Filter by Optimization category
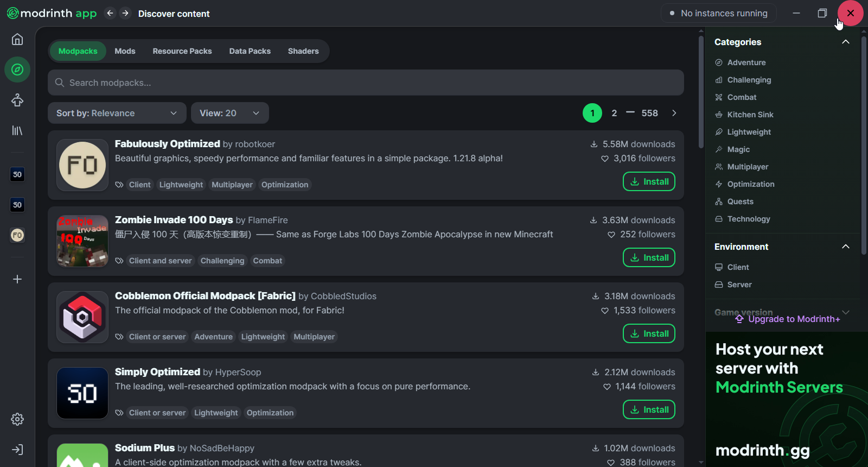Image resolution: width=868 pixels, height=467 pixels. point(744,184)
